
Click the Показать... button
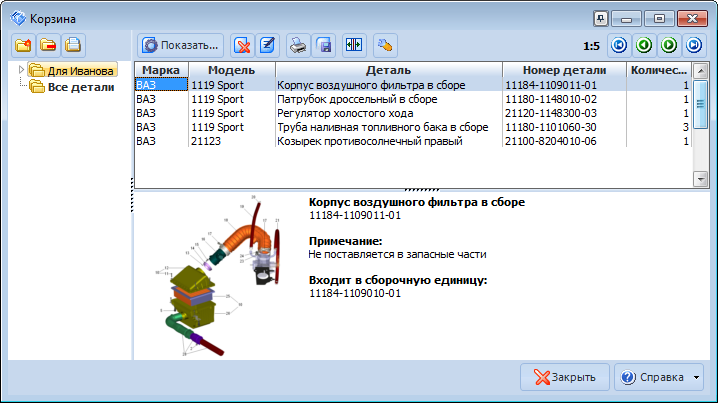[180, 45]
